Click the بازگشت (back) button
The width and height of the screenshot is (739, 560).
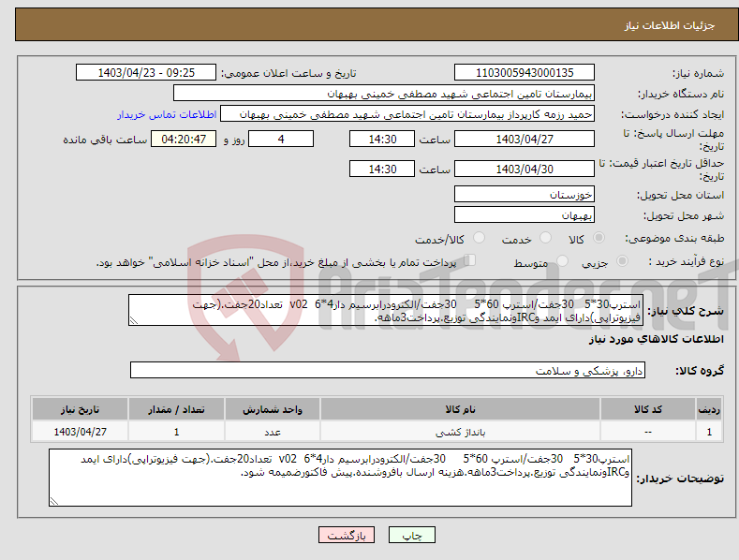(347, 535)
